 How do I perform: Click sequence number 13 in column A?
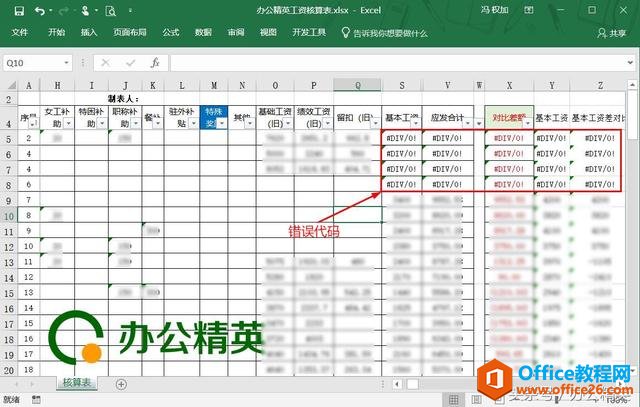29,292
